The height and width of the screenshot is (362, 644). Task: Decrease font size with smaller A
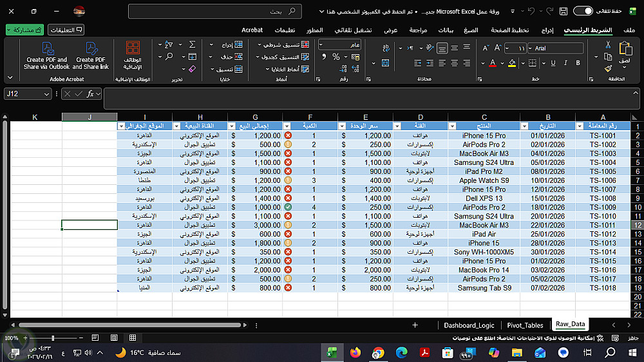click(486, 48)
